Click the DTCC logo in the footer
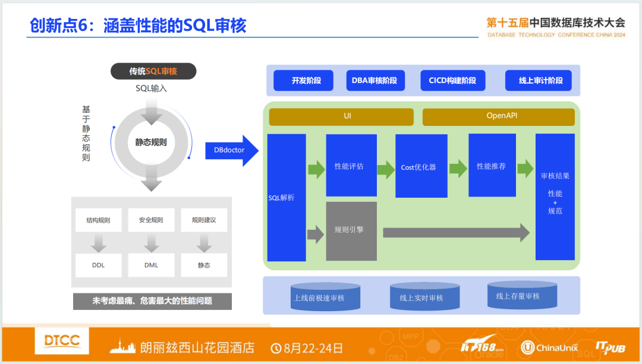 [62, 341]
